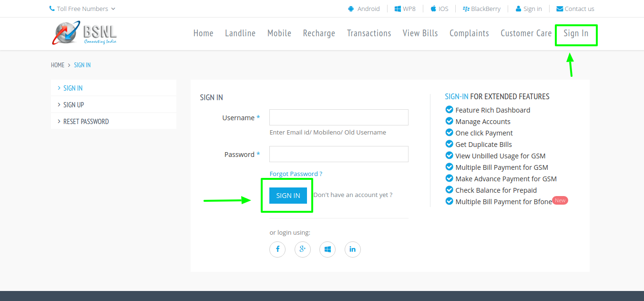Click Make Advance Payment for GSM text
The width and height of the screenshot is (644, 301).
506,179
